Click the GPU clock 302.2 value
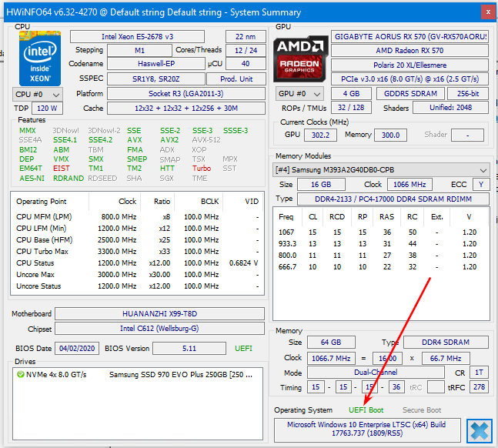Screen dimensions: 498x448 (x=320, y=135)
